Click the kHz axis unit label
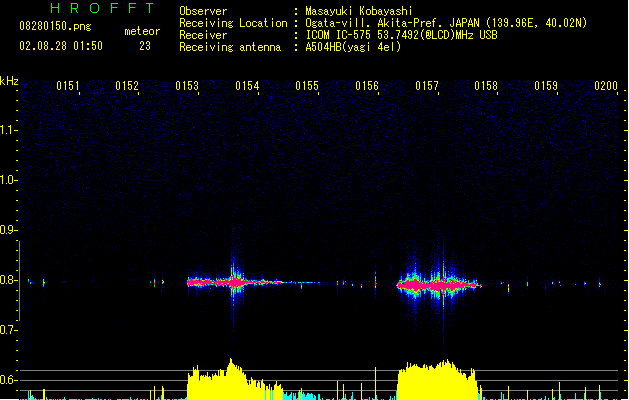Image resolution: width=629 pixels, height=400 pixels. tap(9, 81)
